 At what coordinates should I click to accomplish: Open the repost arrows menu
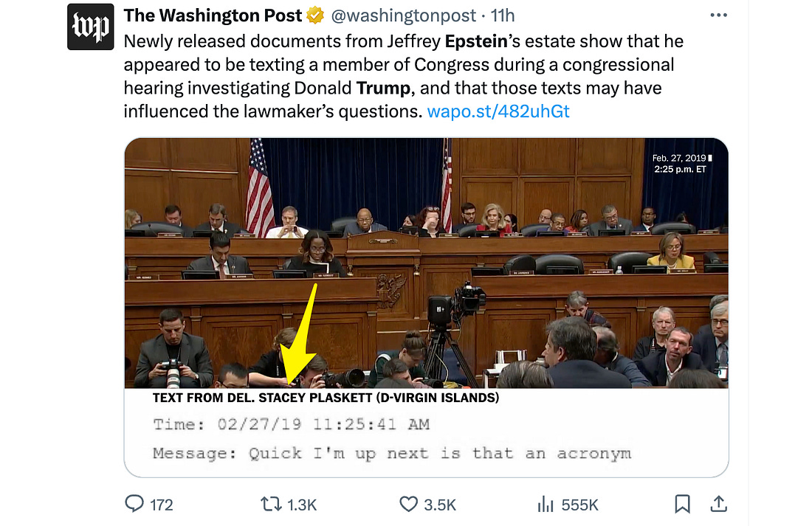click(271, 504)
